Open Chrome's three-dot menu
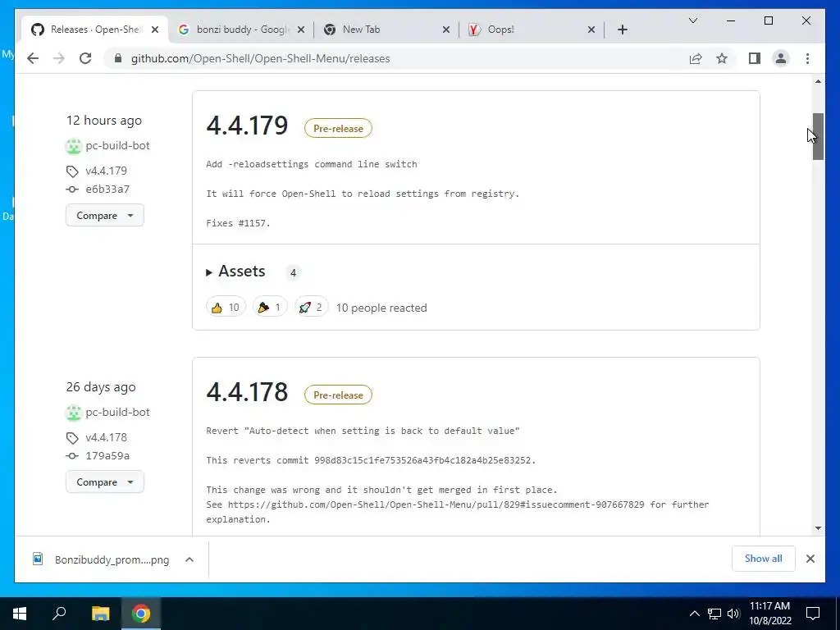Viewport: 840px width, 630px height. pos(807,58)
